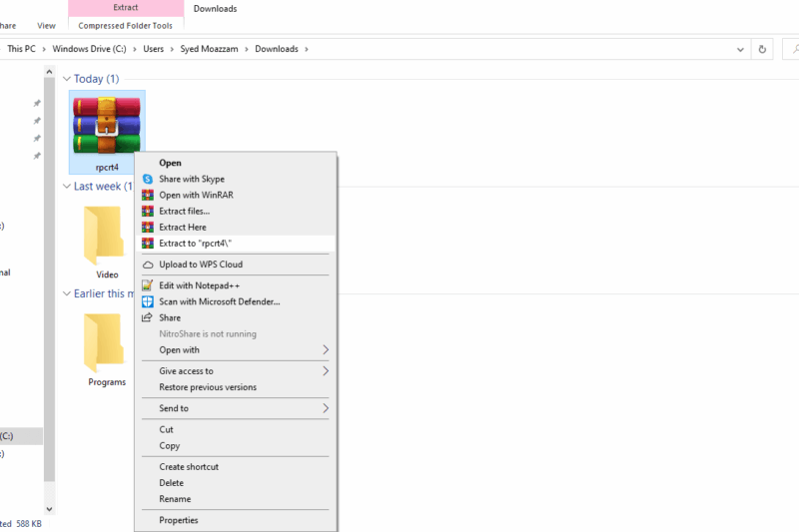Select the rpcrt4 WinRAR archive file
This screenshot has height=532, width=799.
[x=107, y=132]
